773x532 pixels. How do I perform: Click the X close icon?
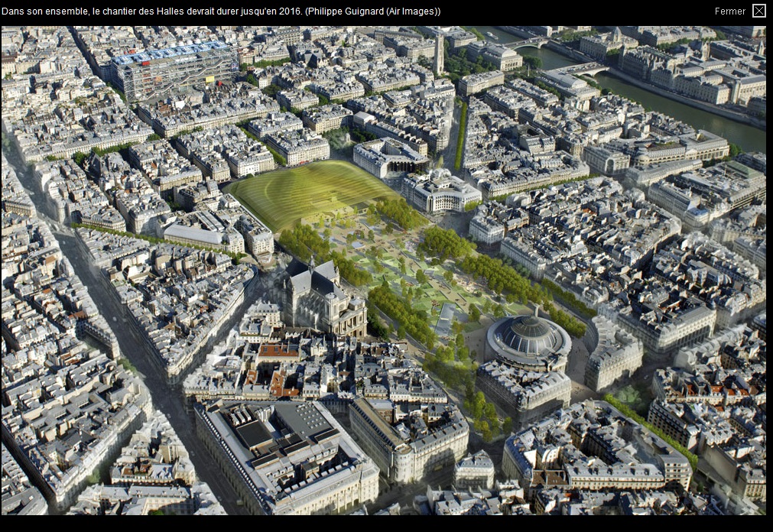click(x=759, y=11)
